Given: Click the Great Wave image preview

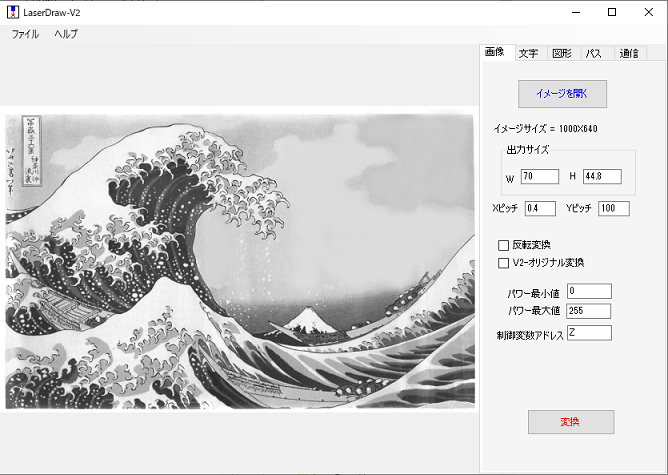Looking at the screenshot, I should tap(240, 260).
